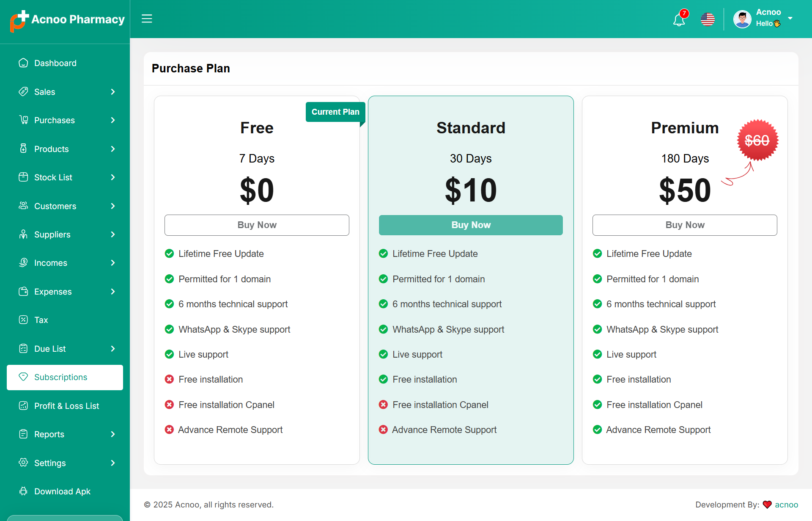Toggle the hamburger sidebar menu
This screenshot has height=521, width=812.
[147, 19]
